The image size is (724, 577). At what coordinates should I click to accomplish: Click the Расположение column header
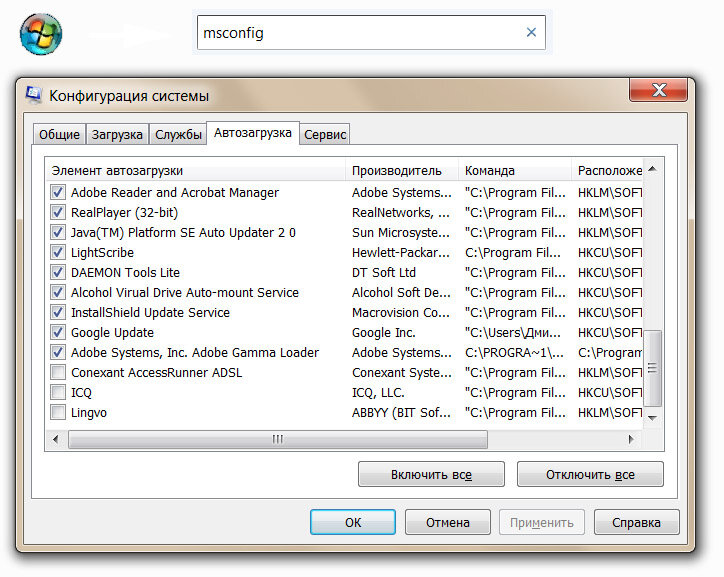point(608,170)
